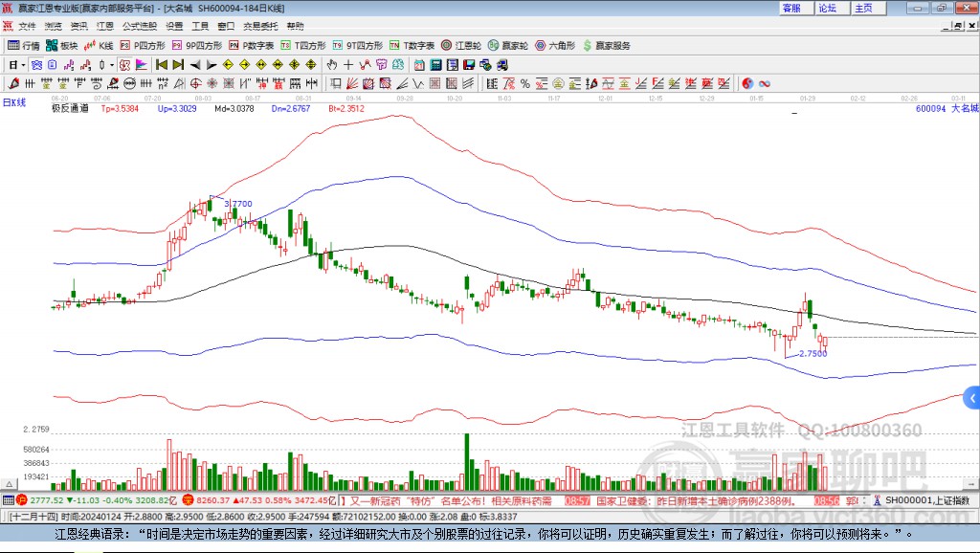Click the yin-yang taiji icon
This screenshot has width=980, height=553.
[747, 83]
